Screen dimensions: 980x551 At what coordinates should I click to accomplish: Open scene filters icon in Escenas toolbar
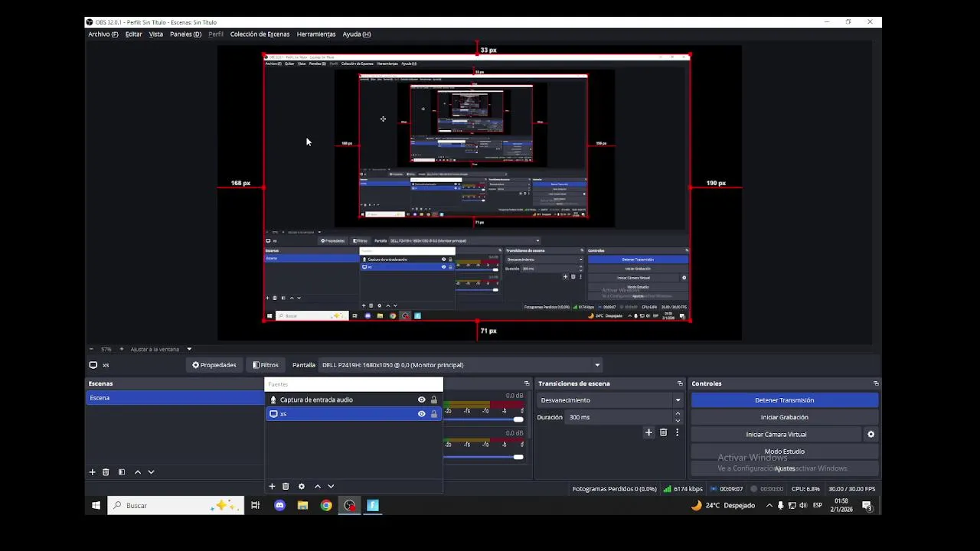coord(121,472)
